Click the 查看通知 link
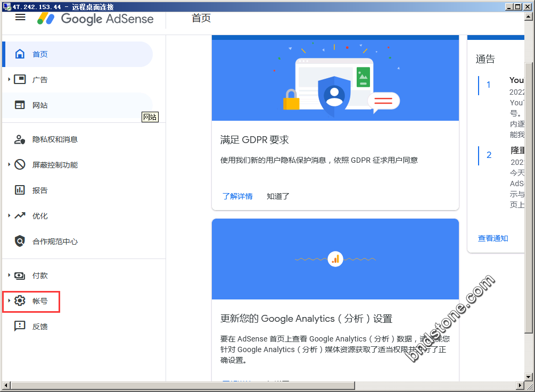Screen dimensions: 535x392 point(493,238)
